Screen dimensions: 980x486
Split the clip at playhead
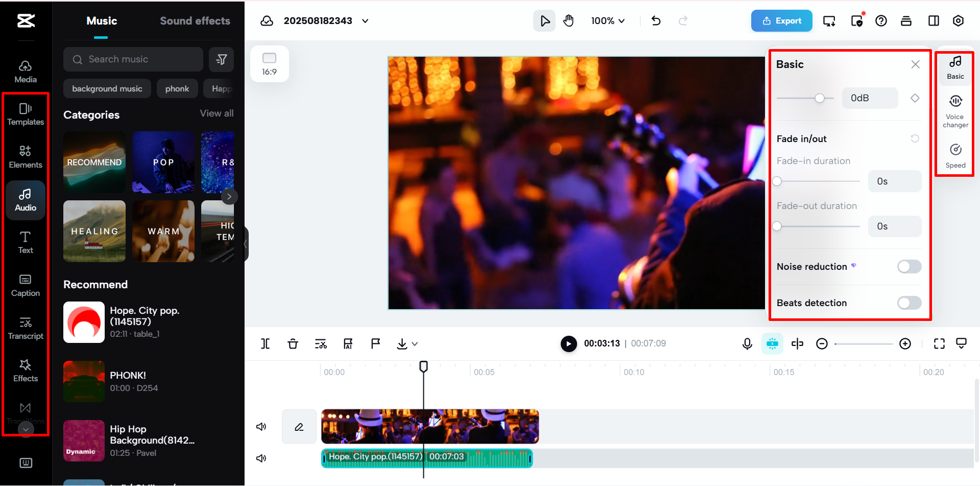pyautogui.click(x=265, y=344)
